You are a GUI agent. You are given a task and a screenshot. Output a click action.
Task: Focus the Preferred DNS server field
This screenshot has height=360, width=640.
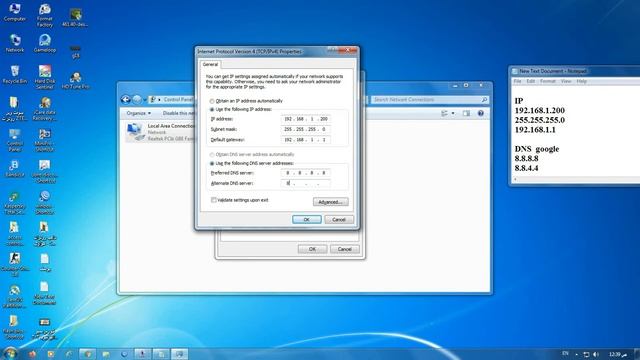click(x=306, y=173)
